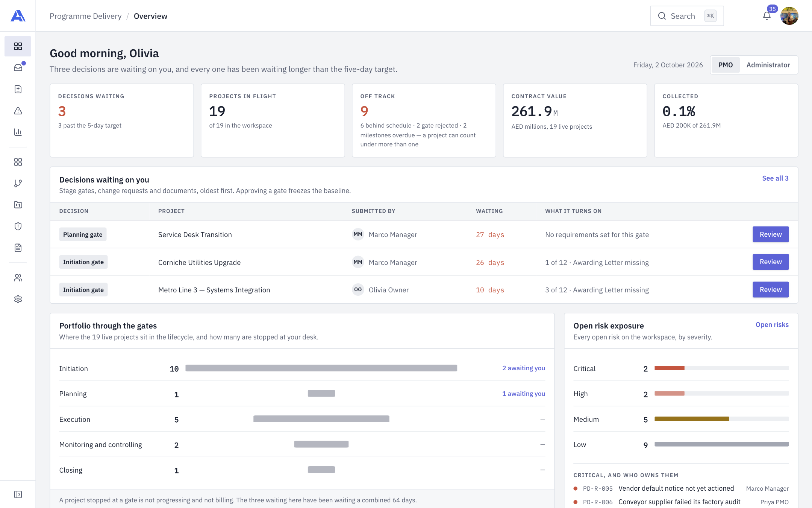The image size is (812, 508).
Task: Open the shield icon in sidebar
Action: 18,226
